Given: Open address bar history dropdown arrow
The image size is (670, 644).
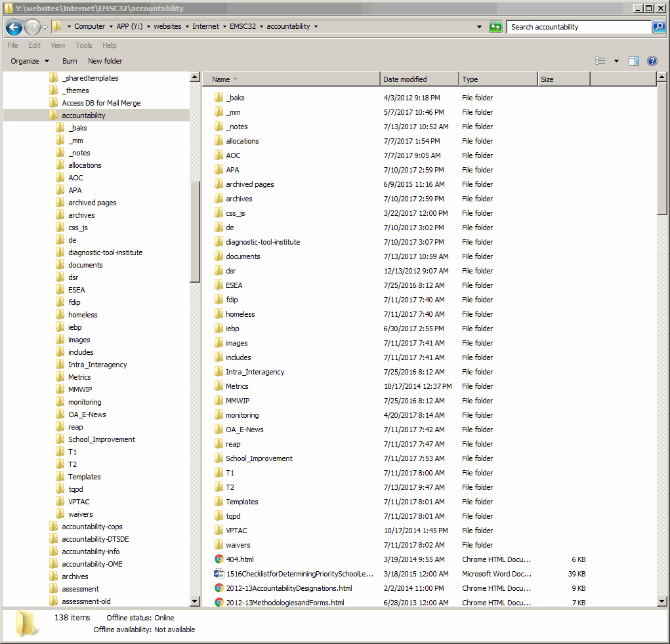Looking at the screenshot, I should (x=479, y=27).
